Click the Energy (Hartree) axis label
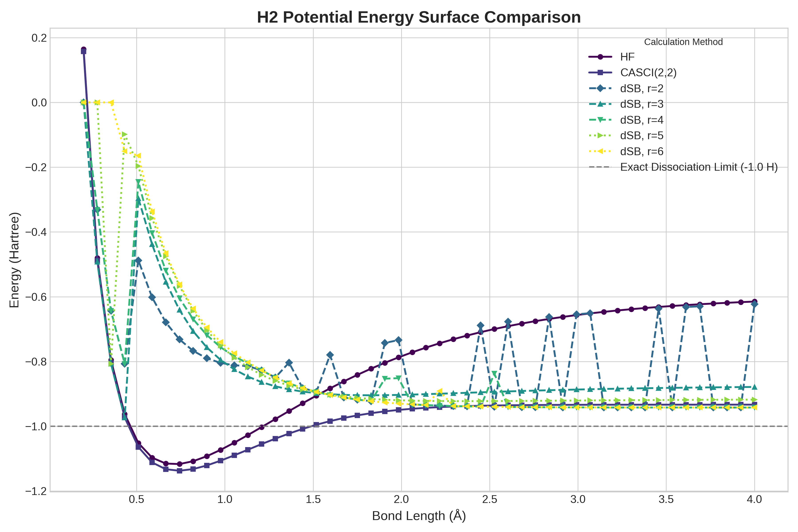 14,260
